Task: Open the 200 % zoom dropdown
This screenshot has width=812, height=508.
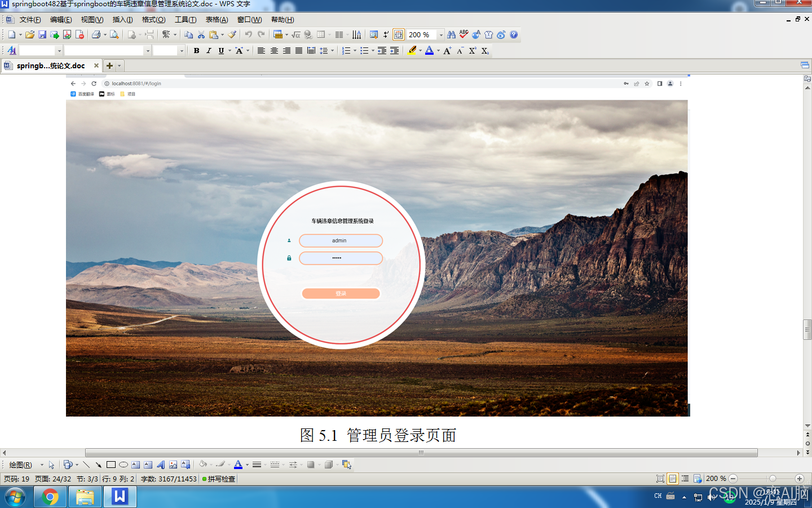Action: (x=441, y=34)
